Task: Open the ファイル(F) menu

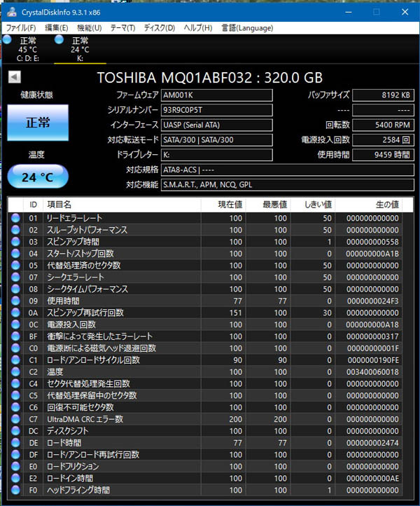Action: click(21, 28)
